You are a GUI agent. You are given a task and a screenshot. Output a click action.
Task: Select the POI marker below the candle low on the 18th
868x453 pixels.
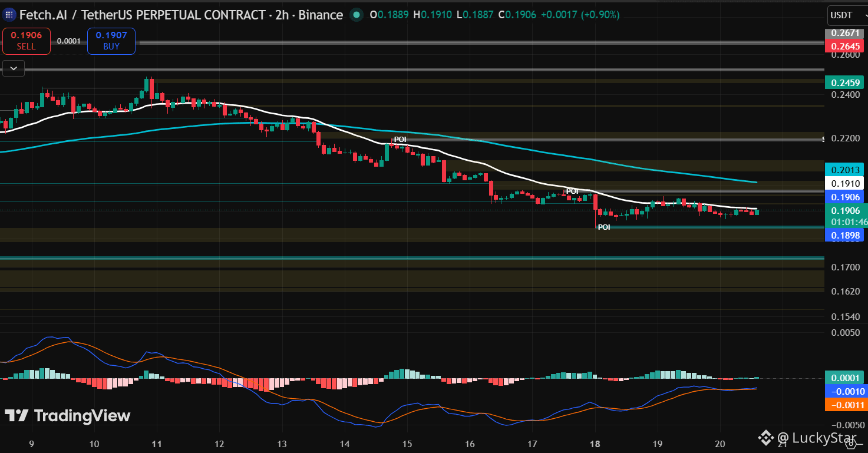(604, 227)
